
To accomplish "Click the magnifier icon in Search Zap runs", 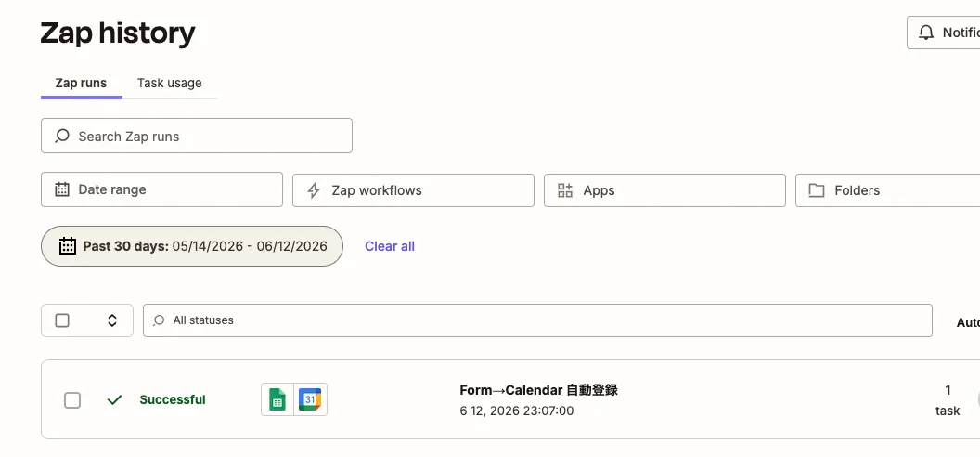I will pyautogui.click(x=62, y=136).
